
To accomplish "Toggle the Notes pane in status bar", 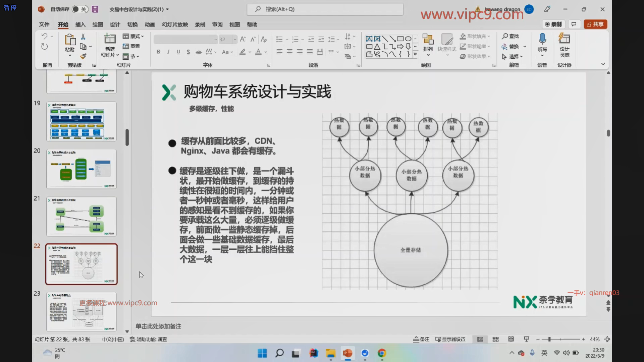I will pos(421,339).
